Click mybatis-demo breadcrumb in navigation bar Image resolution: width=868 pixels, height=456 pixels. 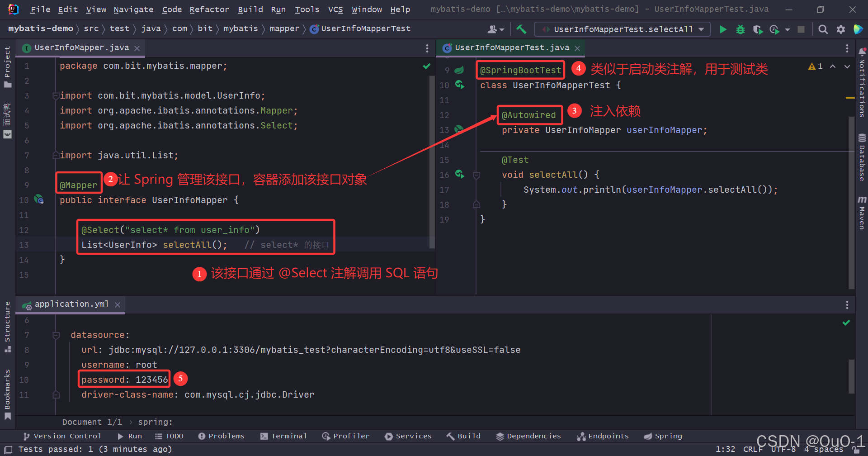tap(41, 28)
